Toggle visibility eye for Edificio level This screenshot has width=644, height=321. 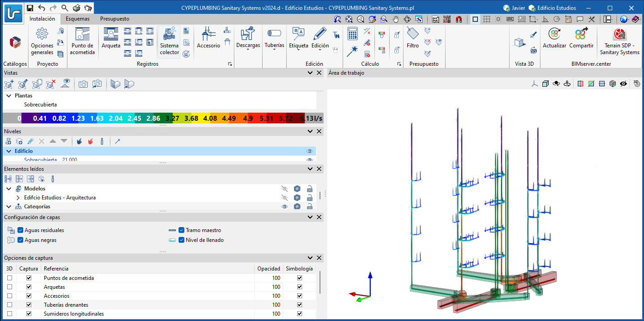point(309,151)
